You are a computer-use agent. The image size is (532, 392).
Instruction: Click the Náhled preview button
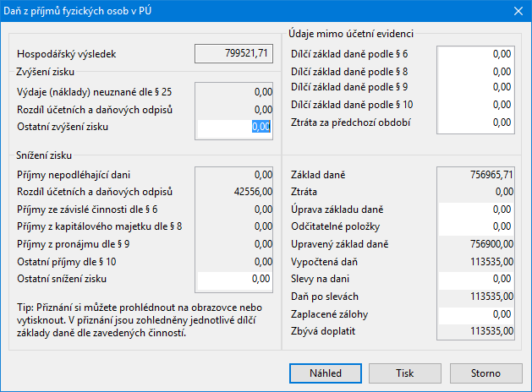tap(326, 373)
